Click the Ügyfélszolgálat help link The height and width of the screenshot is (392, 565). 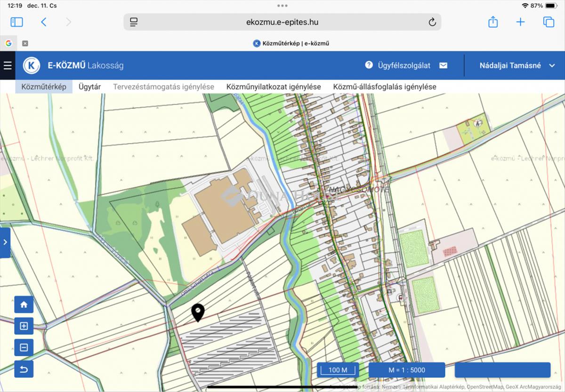point(398,65)
